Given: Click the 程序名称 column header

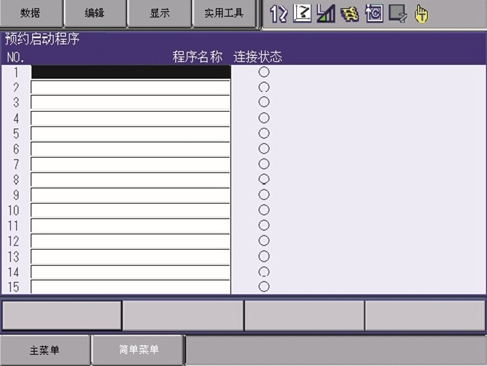Looking at the screenshot, I should tap(197, 57).
